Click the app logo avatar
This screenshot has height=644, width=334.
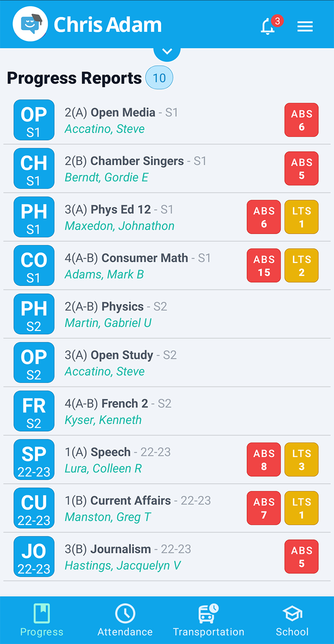pos(30,24)
